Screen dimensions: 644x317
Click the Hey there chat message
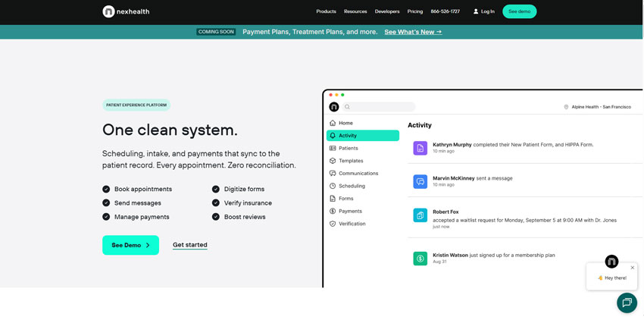point(612,278)
